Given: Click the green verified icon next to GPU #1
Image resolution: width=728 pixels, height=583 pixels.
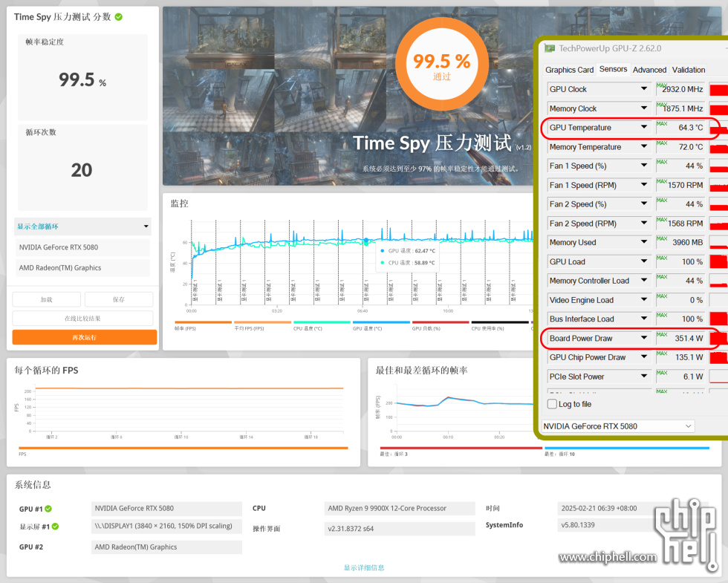Looking at the screenshot, I should coord(48,509).
